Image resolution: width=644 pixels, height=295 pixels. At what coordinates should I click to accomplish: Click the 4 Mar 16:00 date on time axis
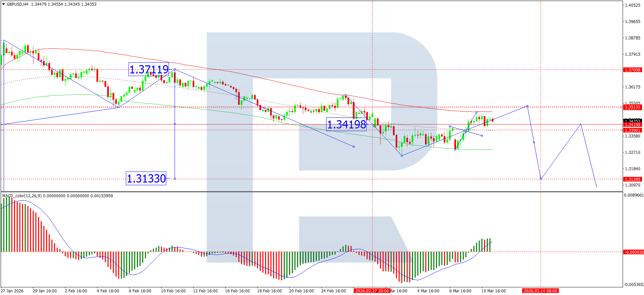428,291
